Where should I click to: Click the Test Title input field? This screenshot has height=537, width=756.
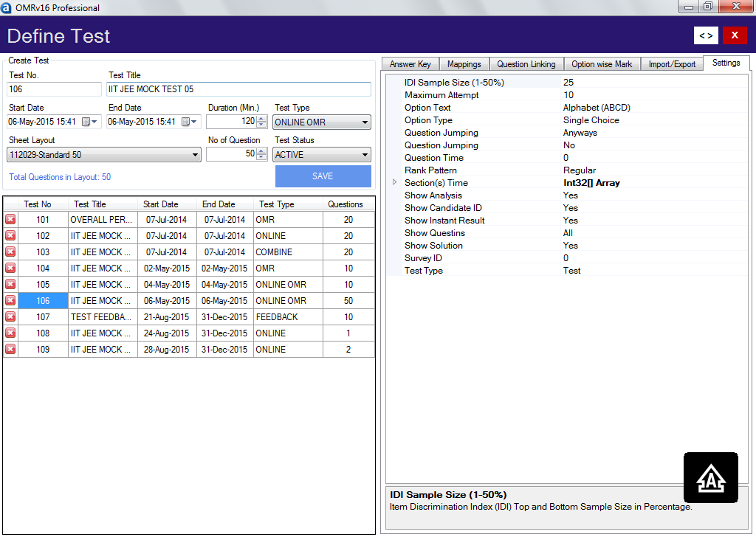coord(238,89)
